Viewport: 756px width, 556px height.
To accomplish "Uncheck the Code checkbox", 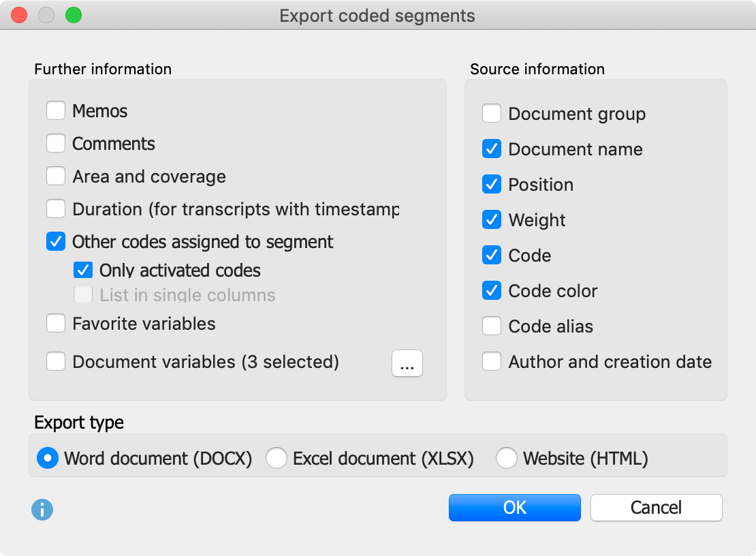I will pos(492,255).
